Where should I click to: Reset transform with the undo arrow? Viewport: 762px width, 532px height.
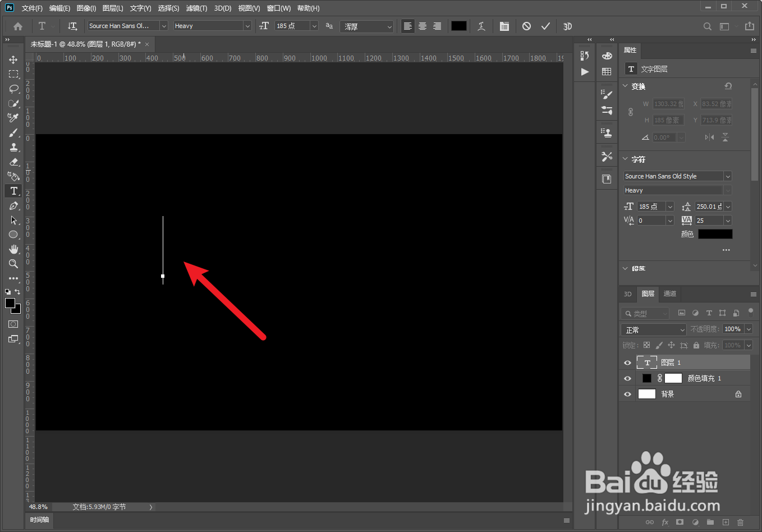(728, 86)
